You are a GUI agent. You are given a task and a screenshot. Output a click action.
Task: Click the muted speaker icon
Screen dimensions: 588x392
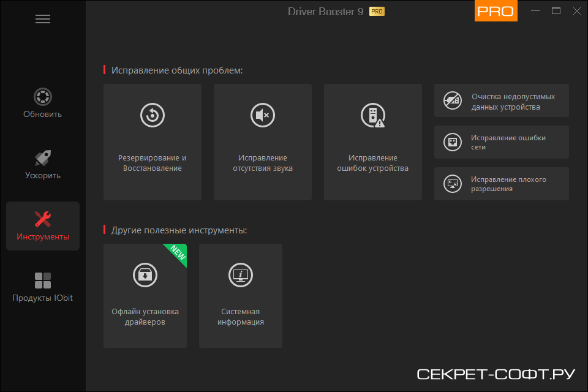pos(263,115)
